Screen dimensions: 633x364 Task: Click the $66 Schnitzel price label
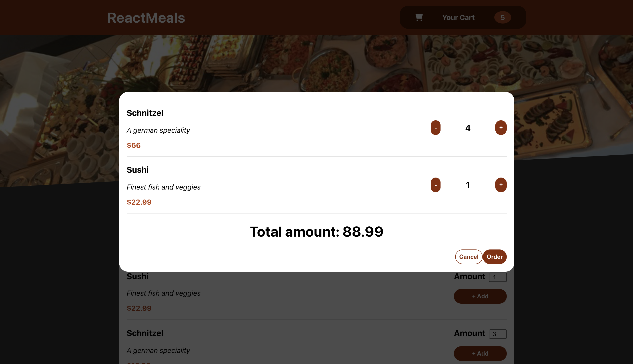[134, 145]
